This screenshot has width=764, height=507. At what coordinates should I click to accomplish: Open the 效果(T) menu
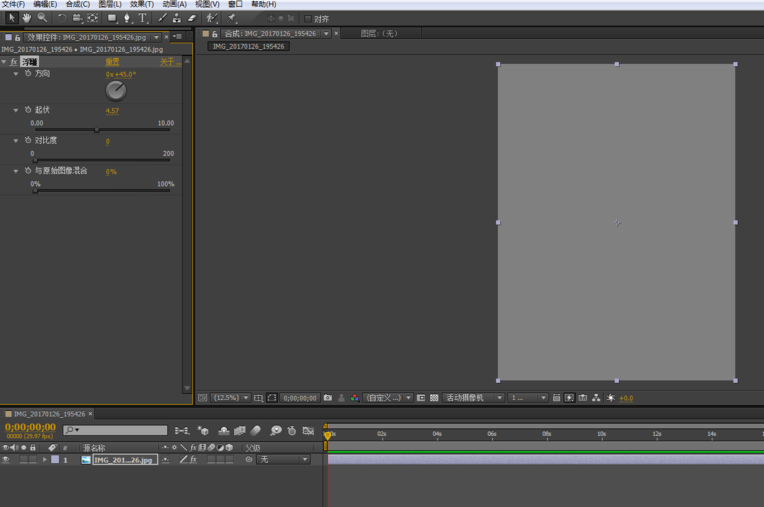pos(142,4)
